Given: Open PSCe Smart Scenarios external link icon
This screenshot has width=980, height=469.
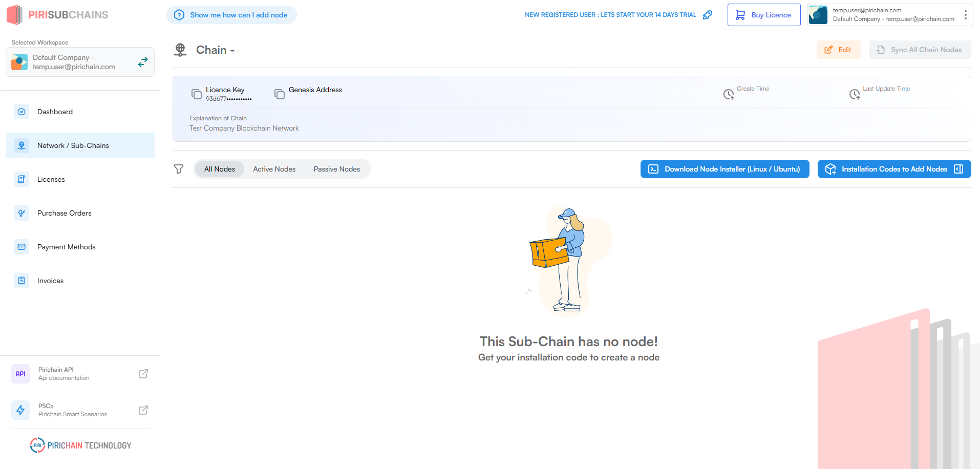Looking at the screenshot, I should (x=143, y=410).
